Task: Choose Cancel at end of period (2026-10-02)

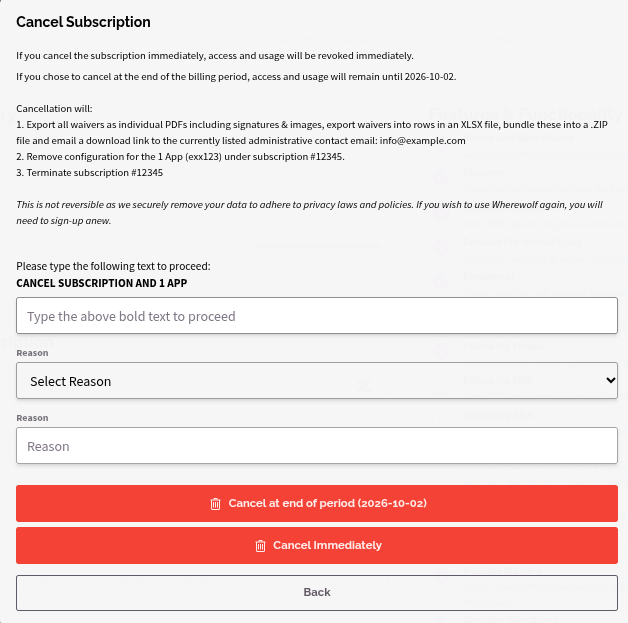Action: (x=317, y=503)
